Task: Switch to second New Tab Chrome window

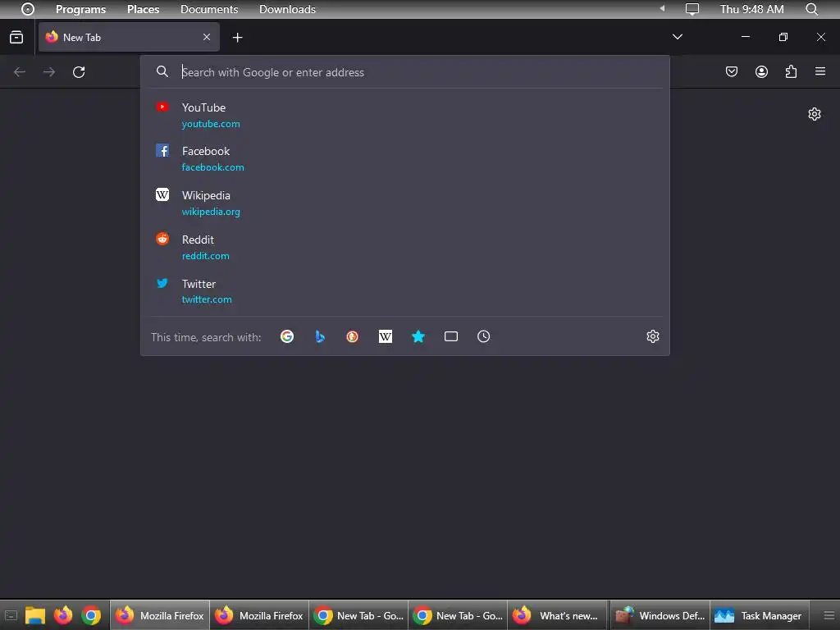Action: [458, 615]
